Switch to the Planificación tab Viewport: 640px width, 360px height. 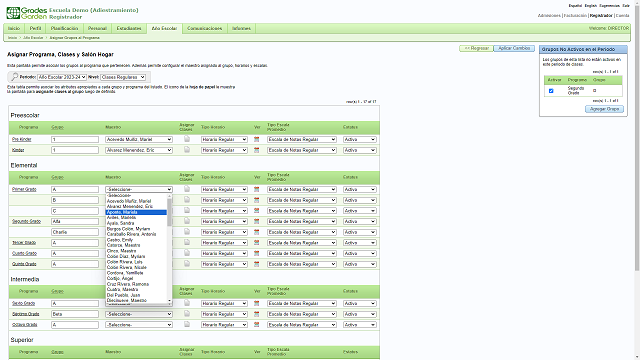(x=64, y=29)
